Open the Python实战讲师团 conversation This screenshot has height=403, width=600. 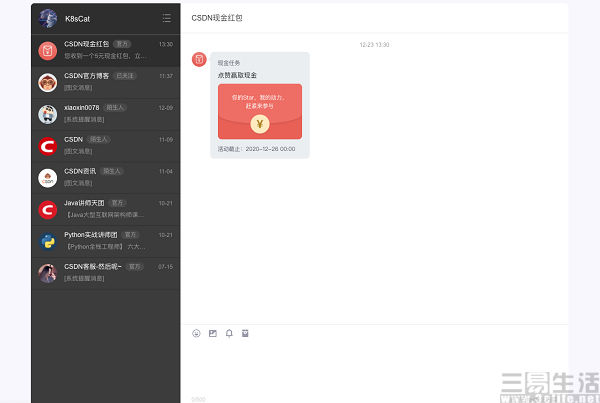point(106,241)
